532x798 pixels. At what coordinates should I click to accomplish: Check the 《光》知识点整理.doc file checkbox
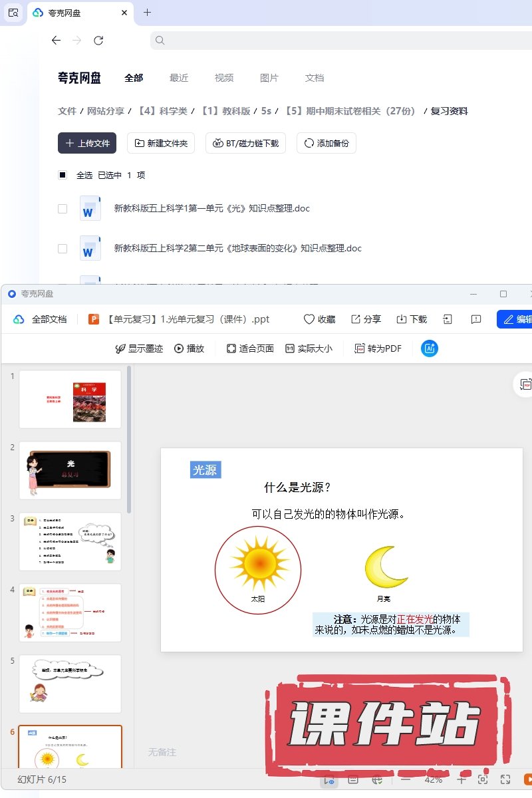pyautogui.click(x=63, y=208)
